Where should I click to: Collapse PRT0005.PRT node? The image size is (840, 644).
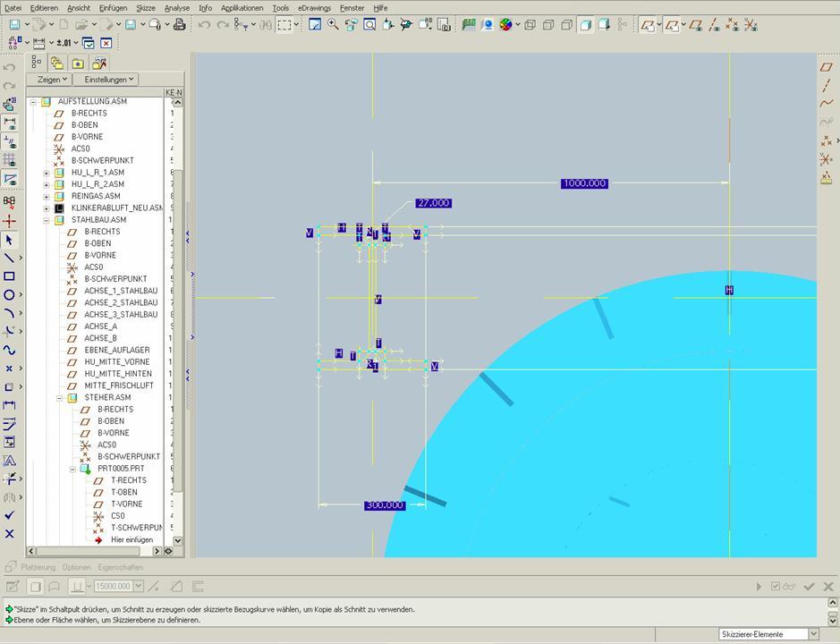72,469
